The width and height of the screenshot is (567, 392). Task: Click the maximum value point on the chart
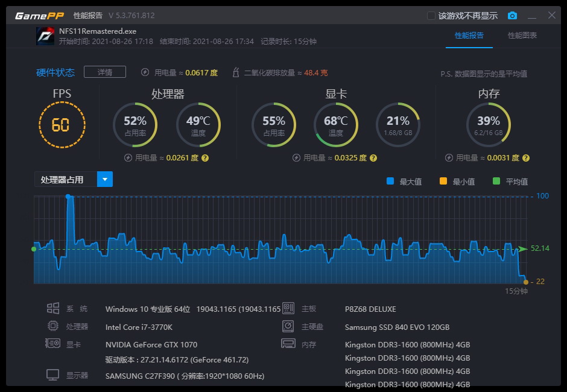[68, 197]
